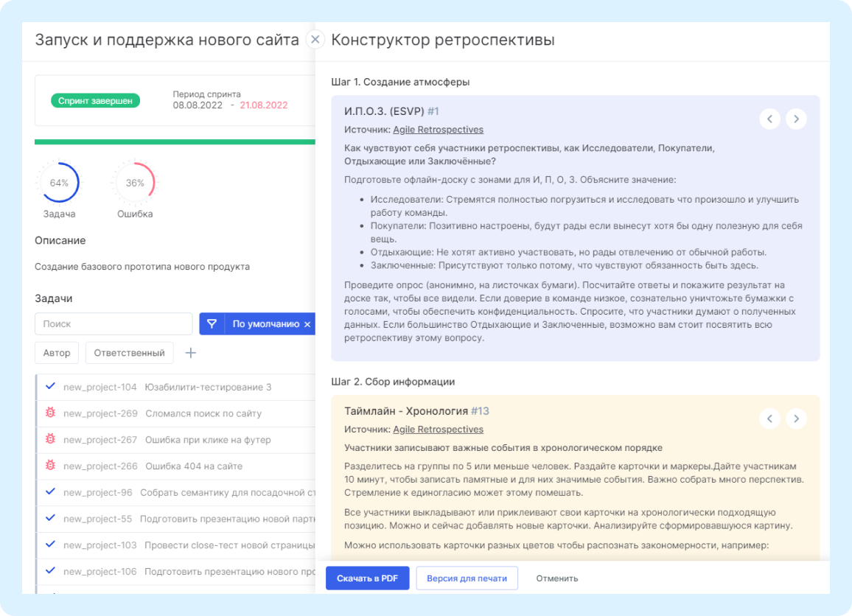Click the task ID new_project-106
The height and width of the screenshot is (616, 852).
click(100, 572)
